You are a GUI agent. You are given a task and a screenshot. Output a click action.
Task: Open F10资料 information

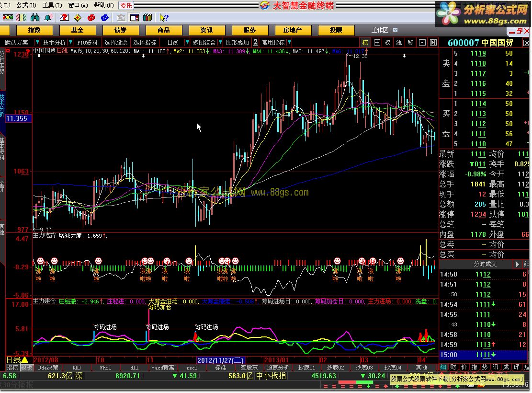[x=87, y=43]
